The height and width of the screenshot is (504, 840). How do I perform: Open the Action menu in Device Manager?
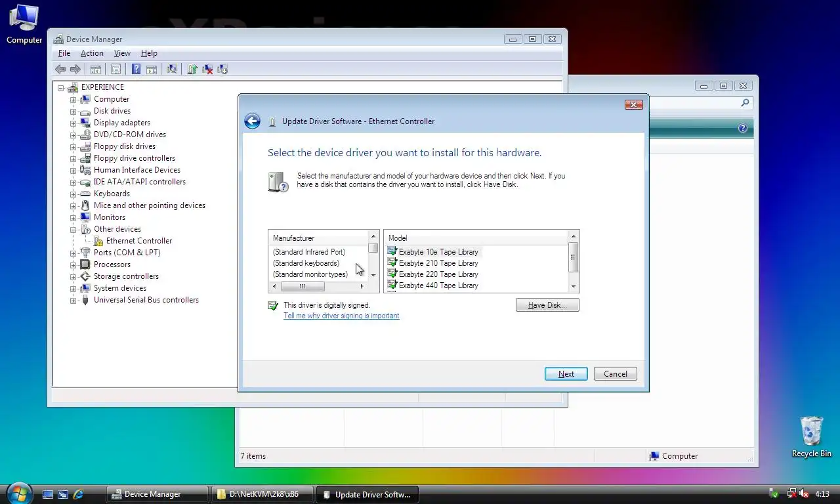coord(92,53)
